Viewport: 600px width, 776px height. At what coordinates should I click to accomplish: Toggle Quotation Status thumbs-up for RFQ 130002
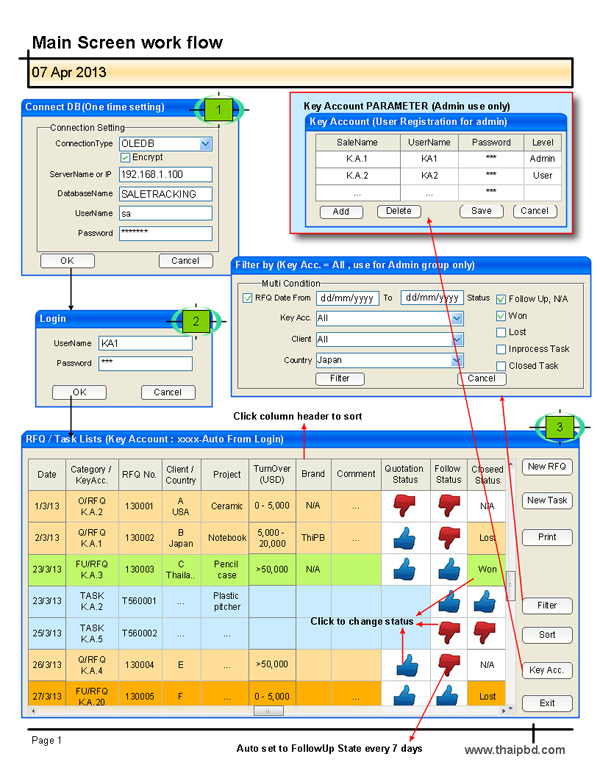pos(403,537)
